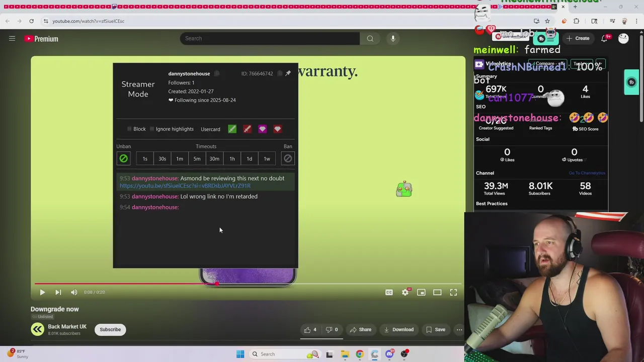The image size is (644, 362).
Task: Timeout the user for 1w
Action: (x=267, y=159)
